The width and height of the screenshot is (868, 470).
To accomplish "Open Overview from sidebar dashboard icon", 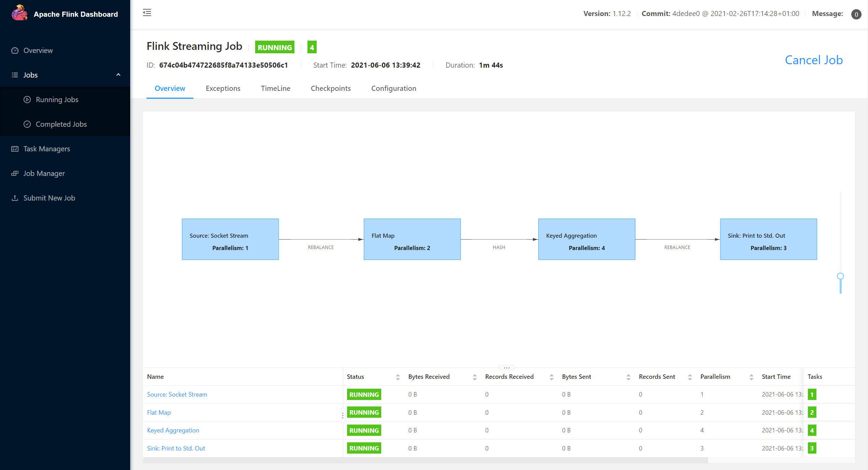I will 15,51.
